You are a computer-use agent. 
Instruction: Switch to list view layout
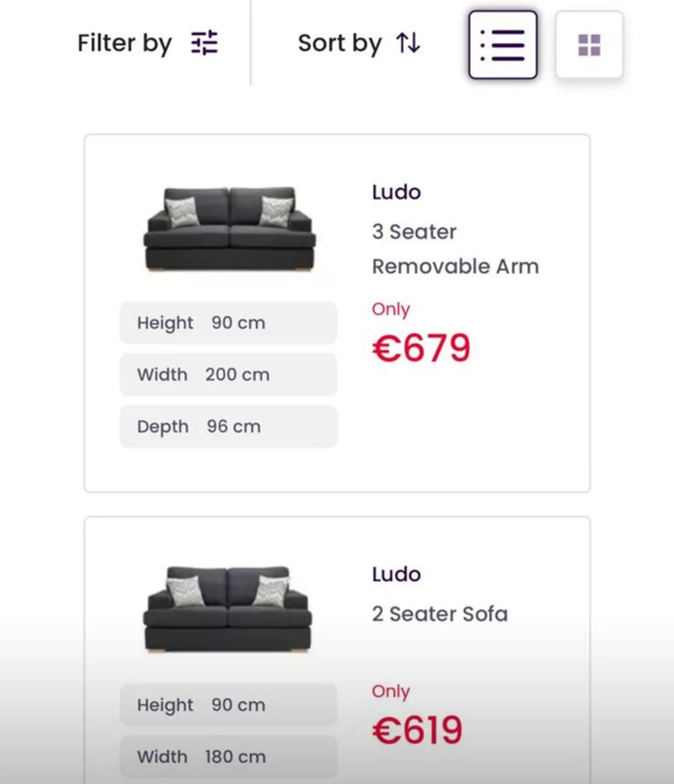[x=503, y=45]
